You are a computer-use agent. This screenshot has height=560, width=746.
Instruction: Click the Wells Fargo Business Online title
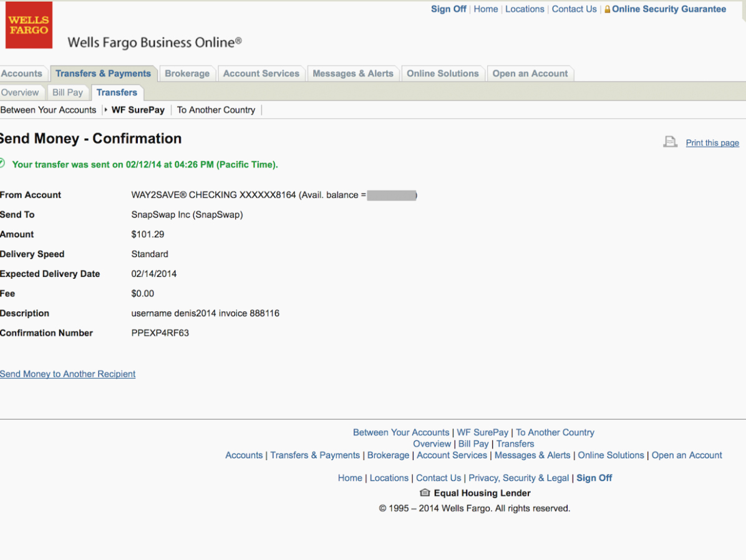[x=155, y=42]
